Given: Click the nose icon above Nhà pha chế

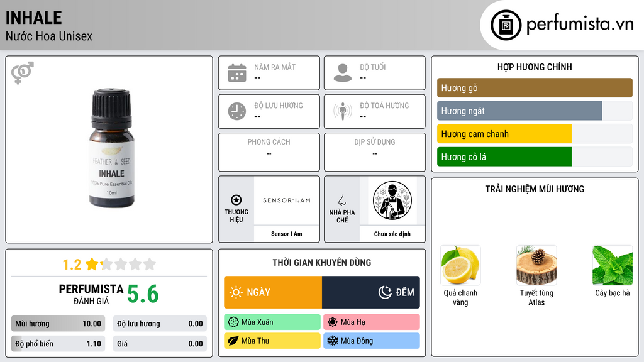Looking at the screenshot, I should point(341,200).
